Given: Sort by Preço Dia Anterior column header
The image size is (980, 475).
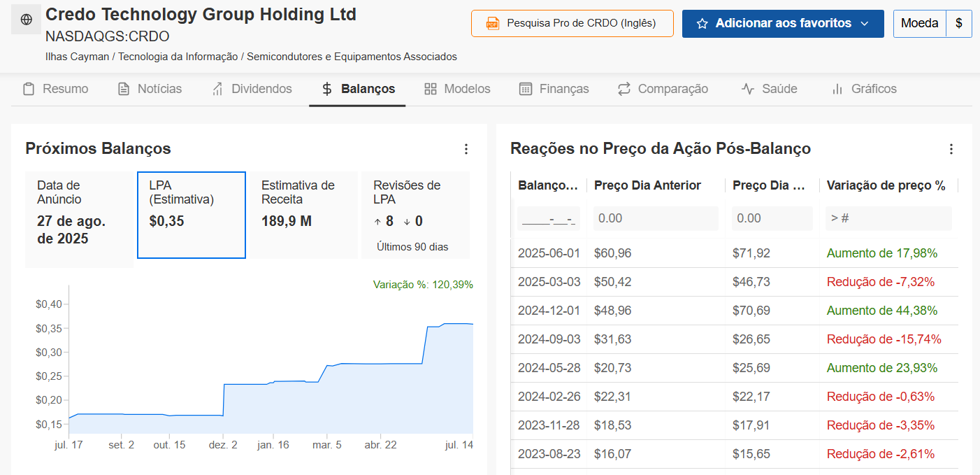Looking at the screenshot, I should pyautogui.click(x=647, y=185).
